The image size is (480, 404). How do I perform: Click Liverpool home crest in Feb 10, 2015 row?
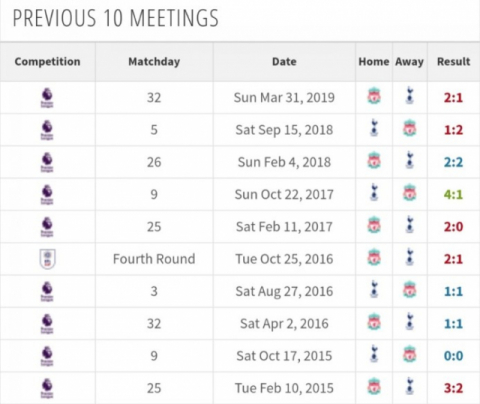(374, 387)
